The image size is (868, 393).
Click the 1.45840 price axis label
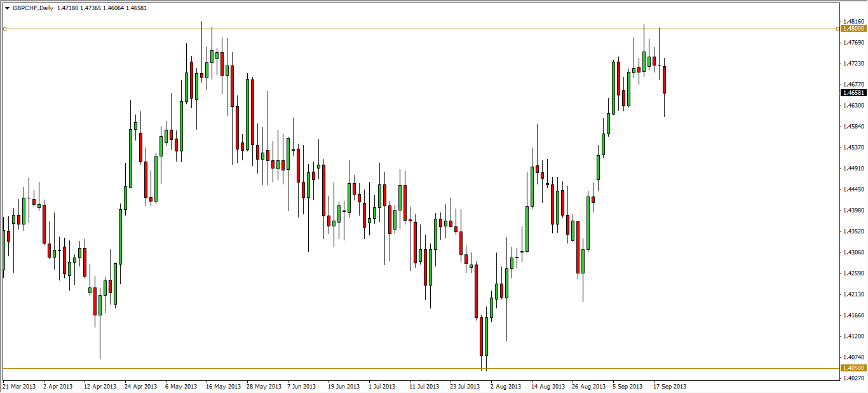pos(853,126)
